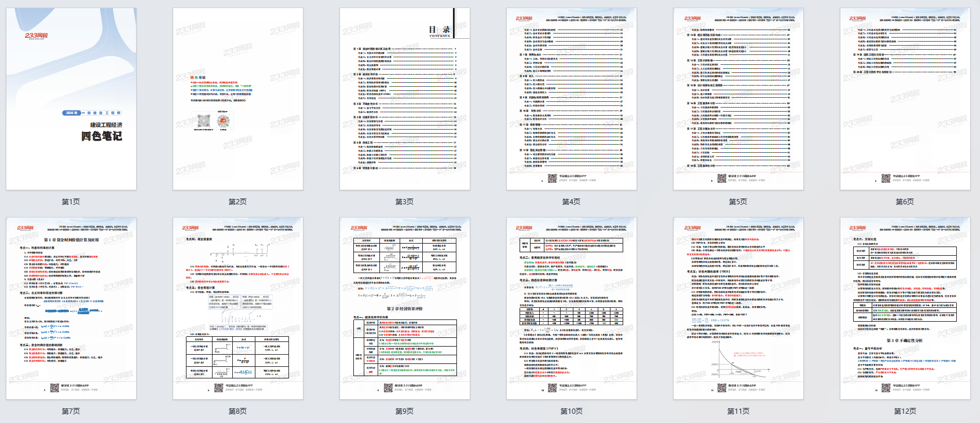The height and width of the screenshot is (423, 980).
Task: Select the page 11 thumbnail with curve graph
Action: tap(738, 308)
